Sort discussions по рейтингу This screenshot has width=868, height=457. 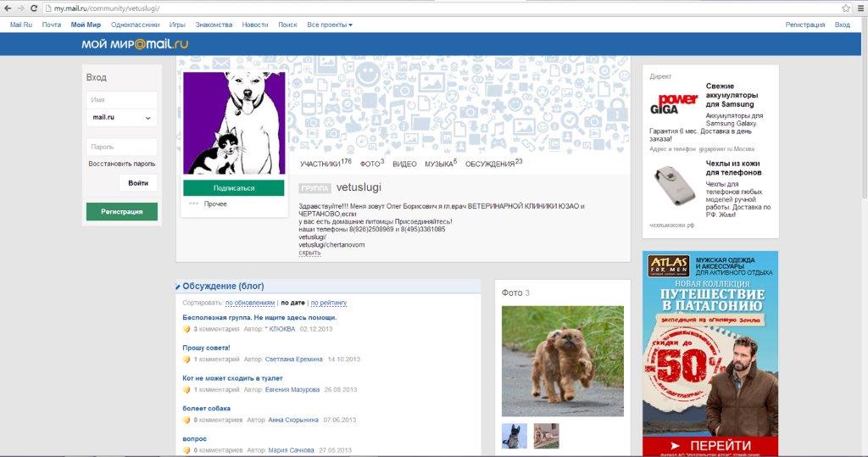329,303
